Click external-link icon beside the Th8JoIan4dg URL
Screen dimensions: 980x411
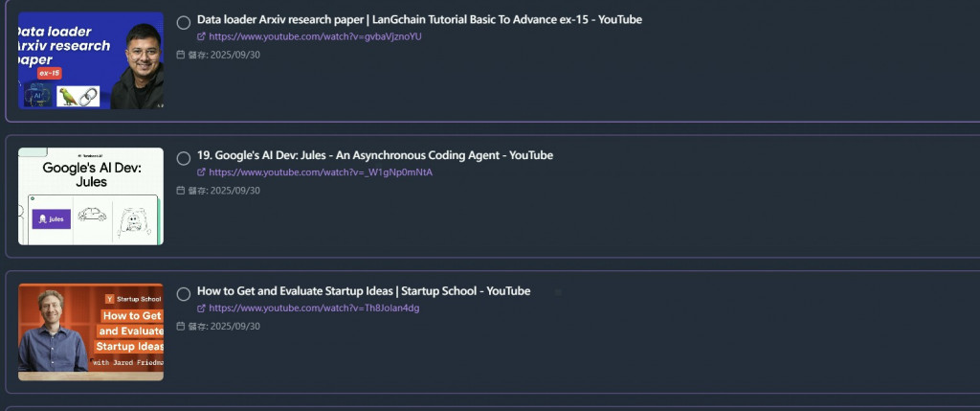coord(201,308)
